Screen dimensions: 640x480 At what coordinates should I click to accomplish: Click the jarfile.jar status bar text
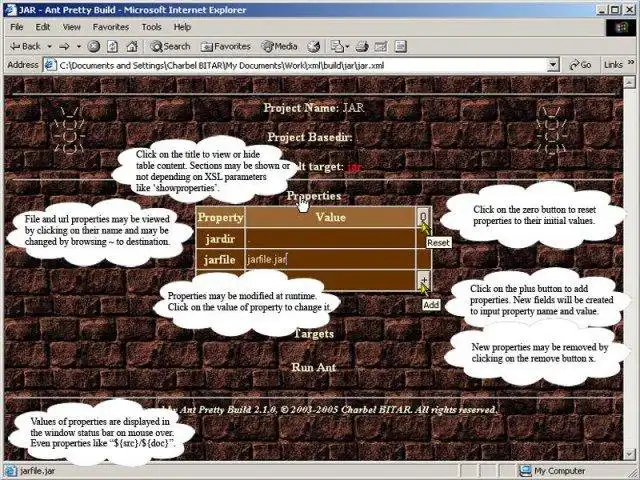coord(37,471)
